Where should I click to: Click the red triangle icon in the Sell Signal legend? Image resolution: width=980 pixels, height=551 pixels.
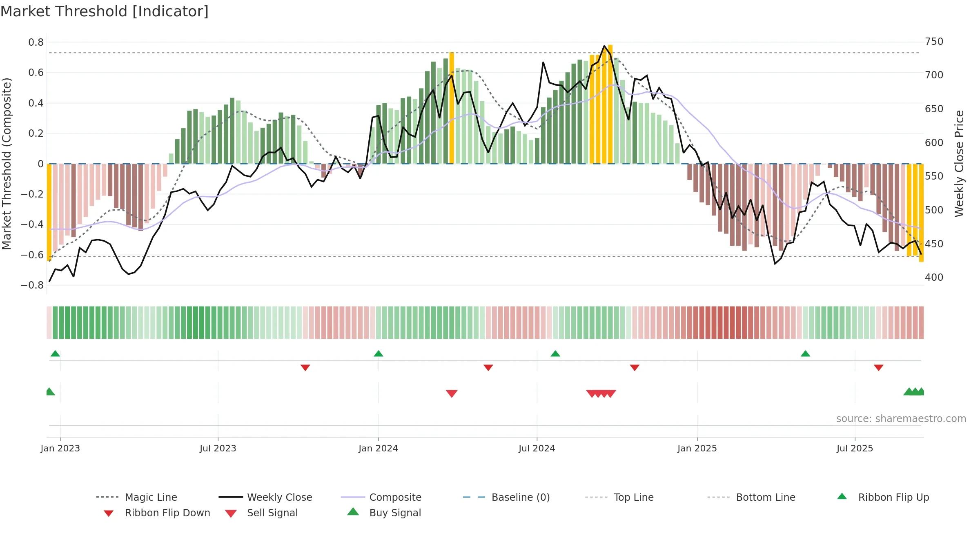point(231,513)
